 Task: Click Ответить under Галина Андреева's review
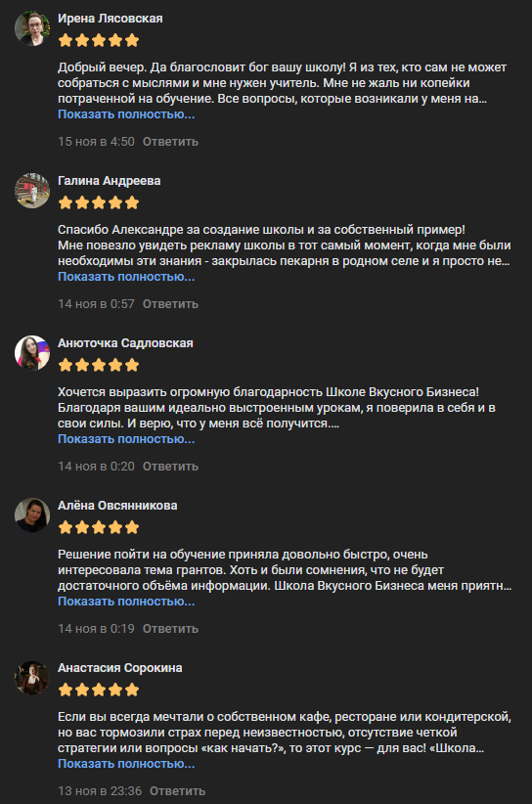(170, 304)
